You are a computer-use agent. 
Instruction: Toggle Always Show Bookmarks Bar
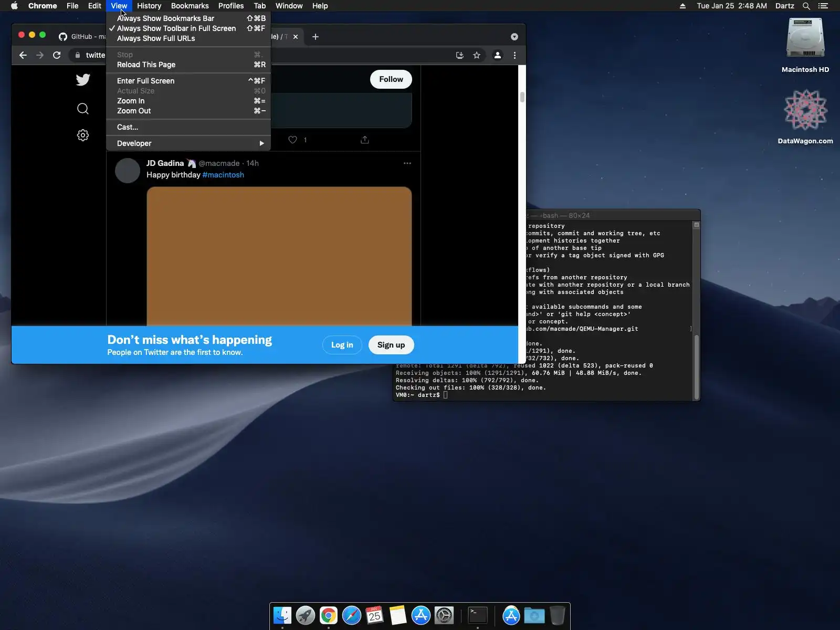click(x=188, y=18)
